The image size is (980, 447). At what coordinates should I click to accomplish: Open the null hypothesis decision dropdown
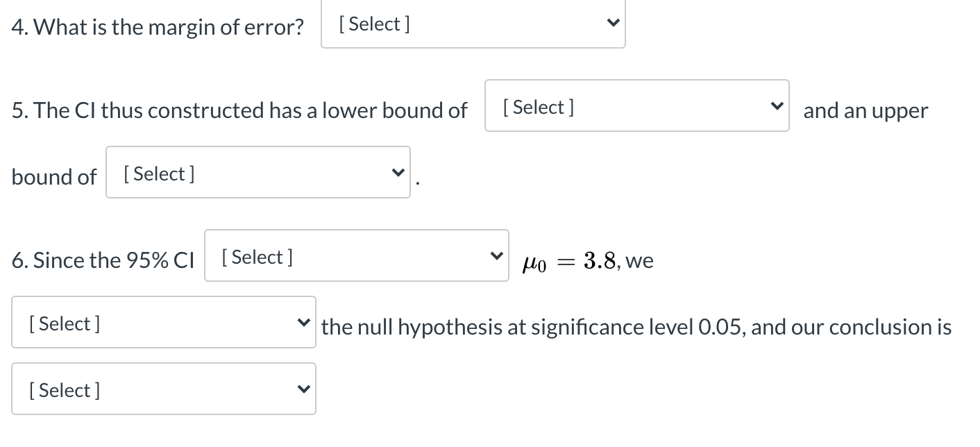coord(162,323)
